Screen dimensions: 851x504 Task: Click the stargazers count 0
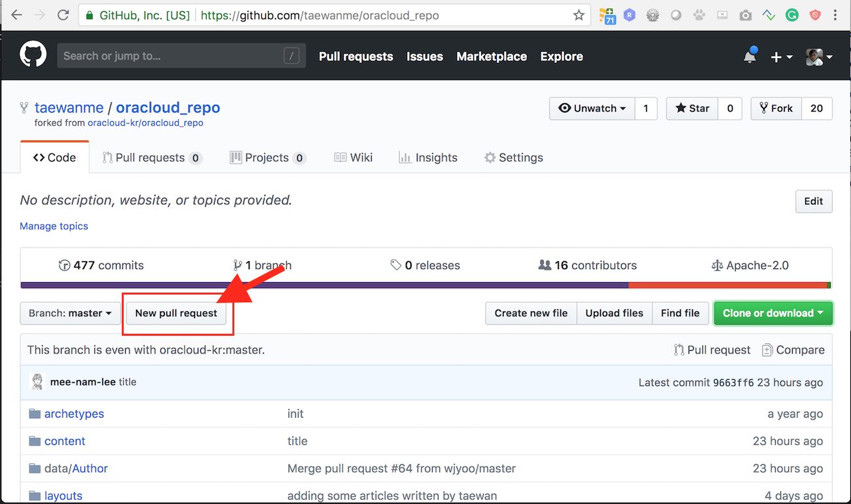730,109
